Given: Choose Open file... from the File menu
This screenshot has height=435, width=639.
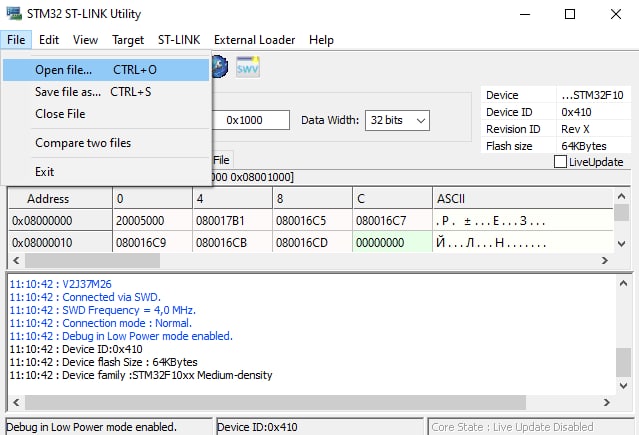Looking at the screenshot, I should [x=106, y=70].
